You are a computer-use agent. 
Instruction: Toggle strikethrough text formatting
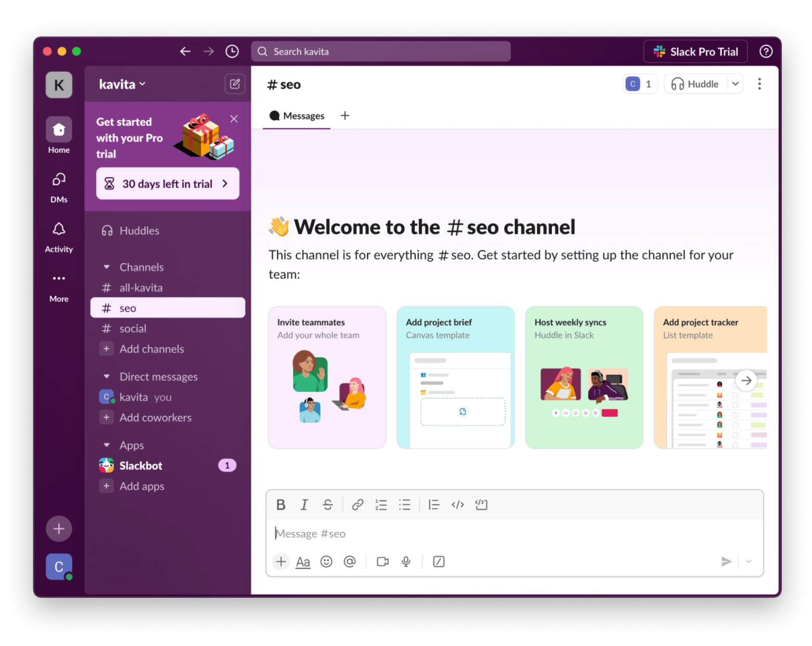coord(327,505)
